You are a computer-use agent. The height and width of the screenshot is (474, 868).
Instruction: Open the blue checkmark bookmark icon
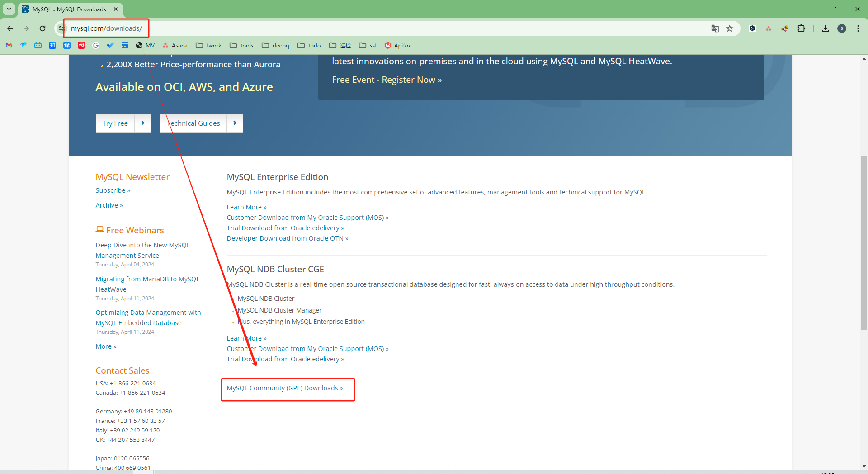[x=110, y=45]
